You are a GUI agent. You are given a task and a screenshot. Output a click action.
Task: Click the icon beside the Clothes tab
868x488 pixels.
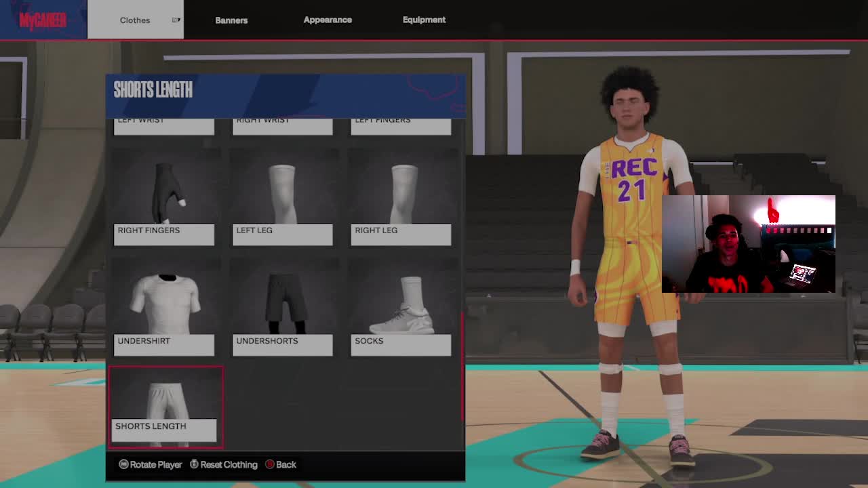pos(176,20)
